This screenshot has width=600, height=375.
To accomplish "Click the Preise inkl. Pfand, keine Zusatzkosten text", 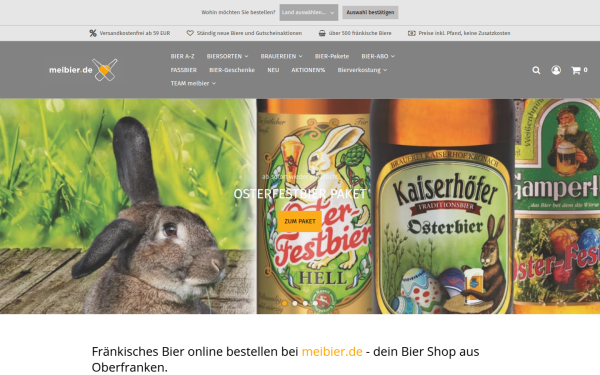I will 464,33.
